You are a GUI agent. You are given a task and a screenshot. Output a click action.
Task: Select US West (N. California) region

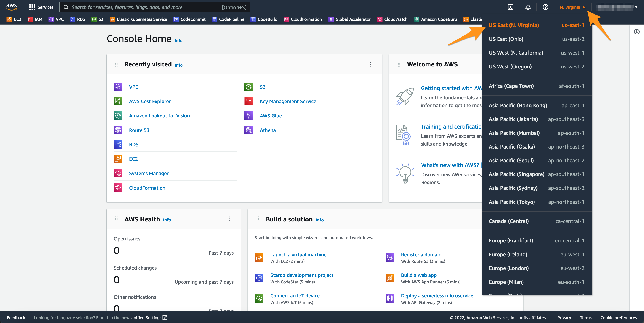click(x=536, y=53)
